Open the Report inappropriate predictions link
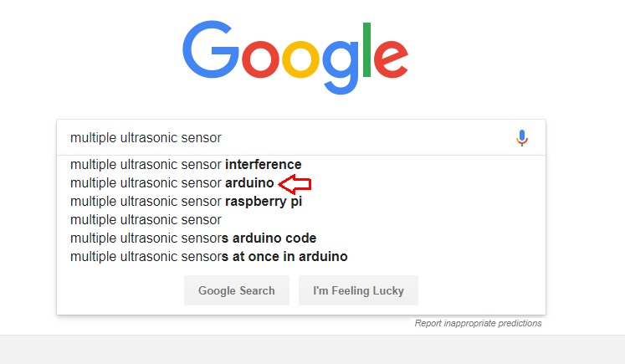625x364 pixels. tap(478, 323)
